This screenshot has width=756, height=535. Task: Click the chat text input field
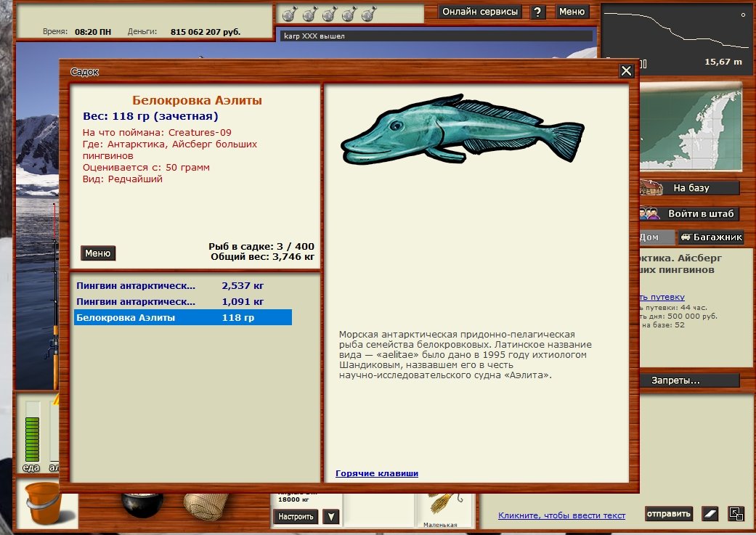[x=561, y=515]
